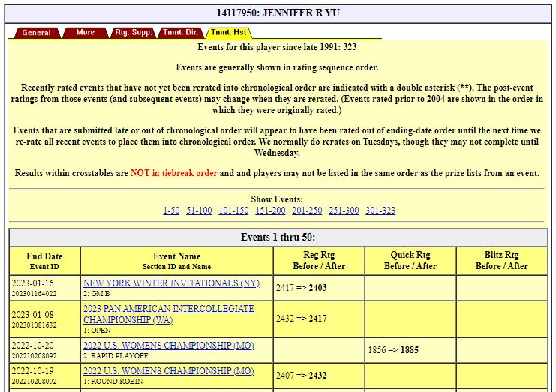Go to events 51-100

199,211
